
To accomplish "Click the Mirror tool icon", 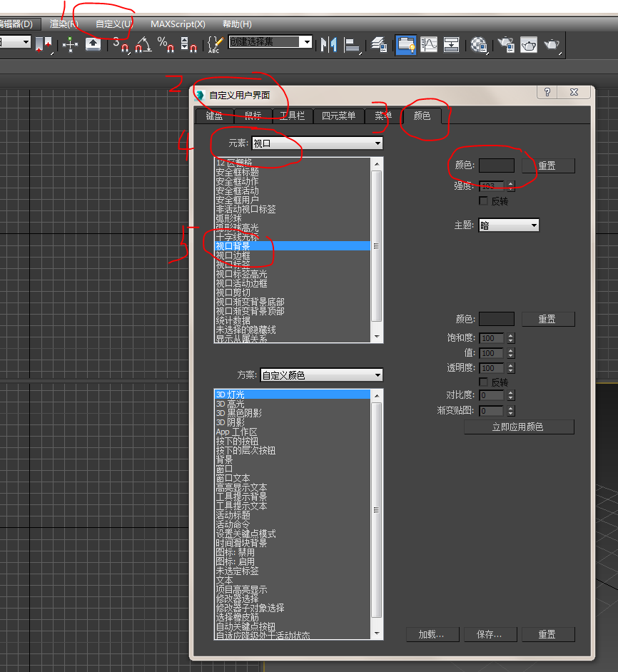I will 328,44.
